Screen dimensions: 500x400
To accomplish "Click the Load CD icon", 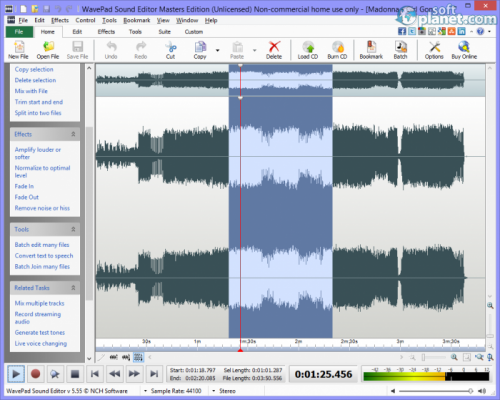I will click(x=308, y=50).
